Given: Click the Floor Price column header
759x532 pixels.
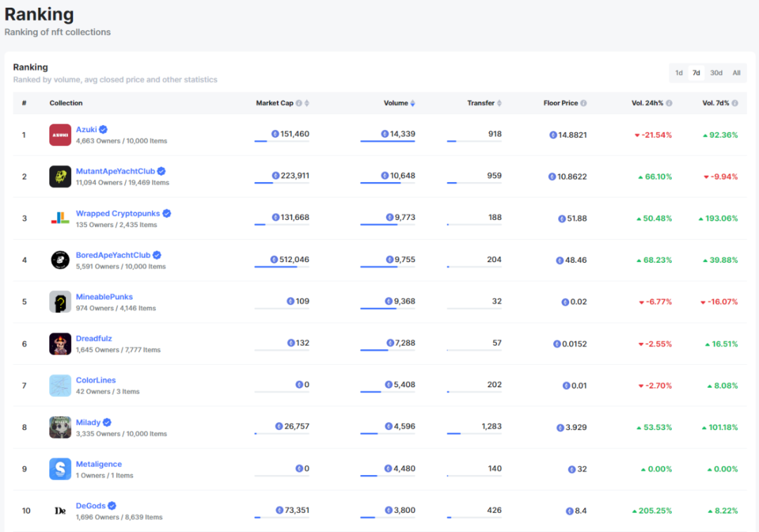Looking at the screenshot, I should tap(561, 103).
